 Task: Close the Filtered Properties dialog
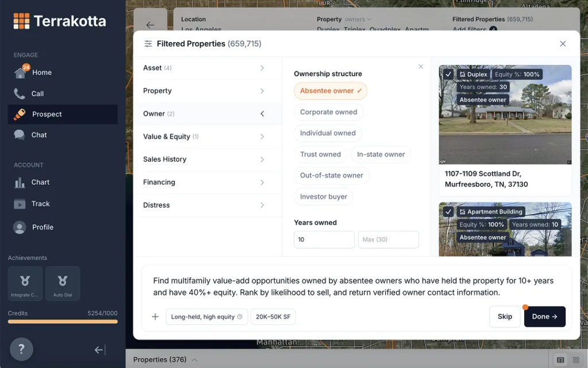pyautogui.click(x=563, y=44)
